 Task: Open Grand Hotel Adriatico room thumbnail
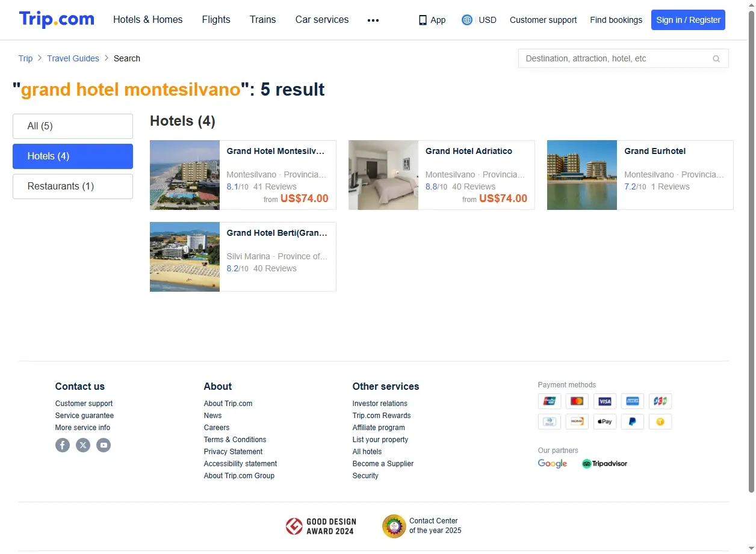pos(383,175)
